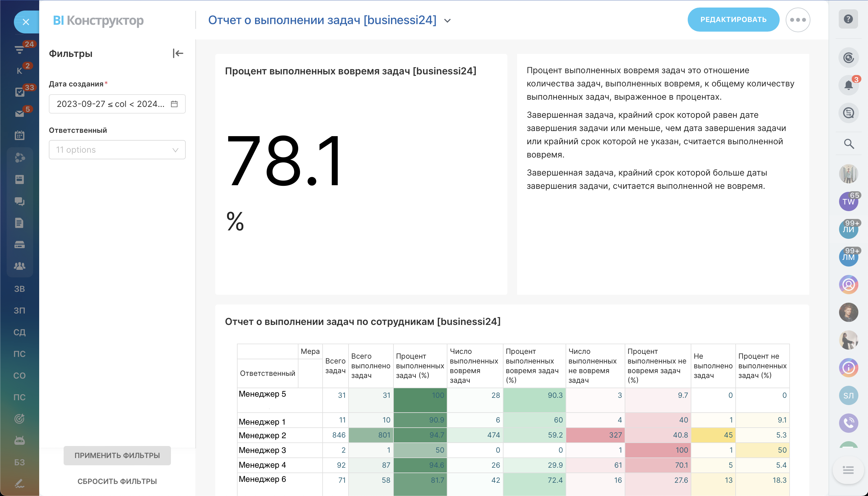Click the date range filter field

(x=111, y=104)
